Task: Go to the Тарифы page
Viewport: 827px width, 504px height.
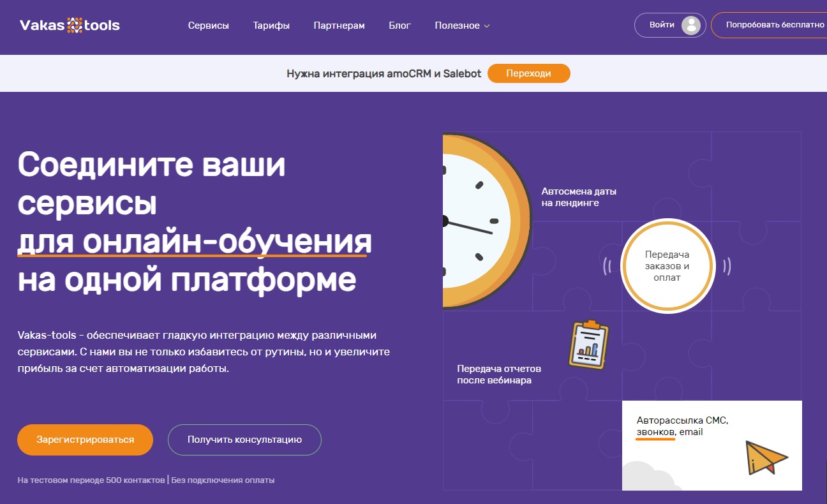Action: [271, 26]
